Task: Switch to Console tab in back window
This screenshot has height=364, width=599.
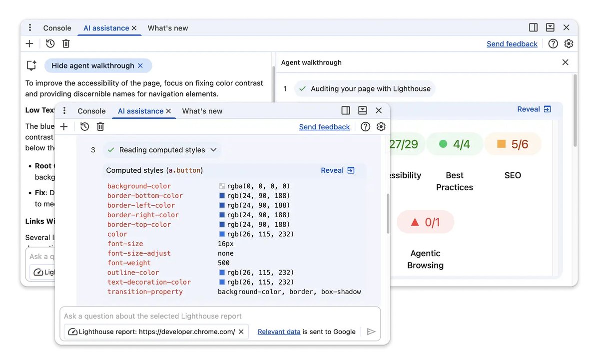Action: 57,28
